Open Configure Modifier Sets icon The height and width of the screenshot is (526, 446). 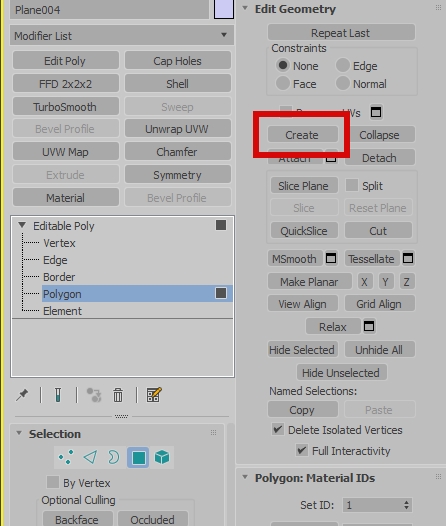pyautogui.click(x=154, y=395)
